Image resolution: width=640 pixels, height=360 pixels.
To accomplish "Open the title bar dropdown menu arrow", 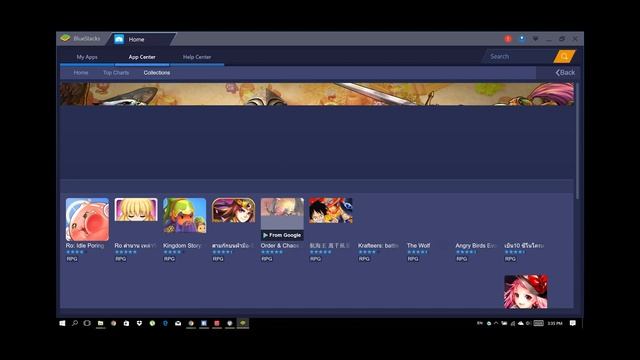I will (535, 39).
